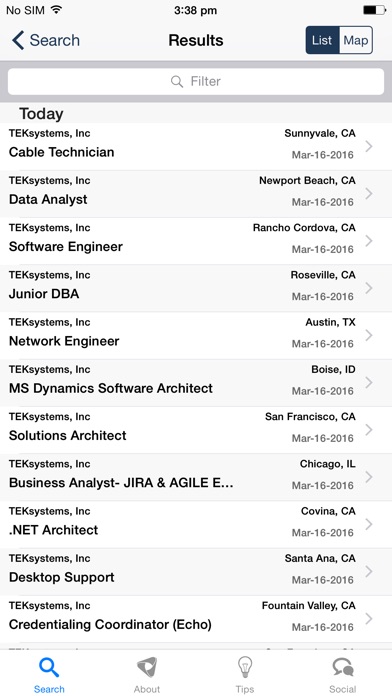
Task: Open the Software Engineer job in Rancho Cordova
Action: tap(196, 241)
